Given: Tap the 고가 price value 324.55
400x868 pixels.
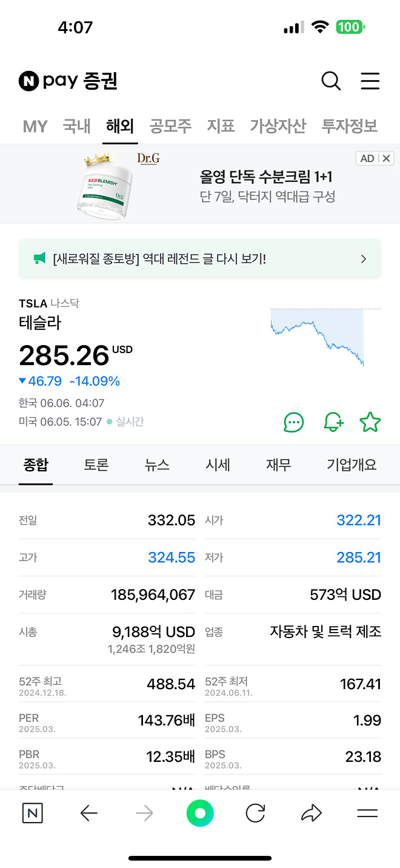Looking at the screenshot, I should (x=172, y=557).
